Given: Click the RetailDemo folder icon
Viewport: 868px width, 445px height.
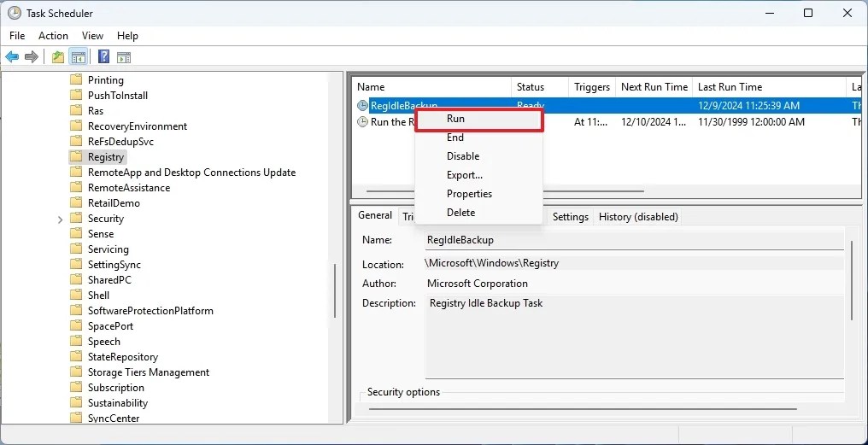Looking at the screenshot, I should pos(76,203).
